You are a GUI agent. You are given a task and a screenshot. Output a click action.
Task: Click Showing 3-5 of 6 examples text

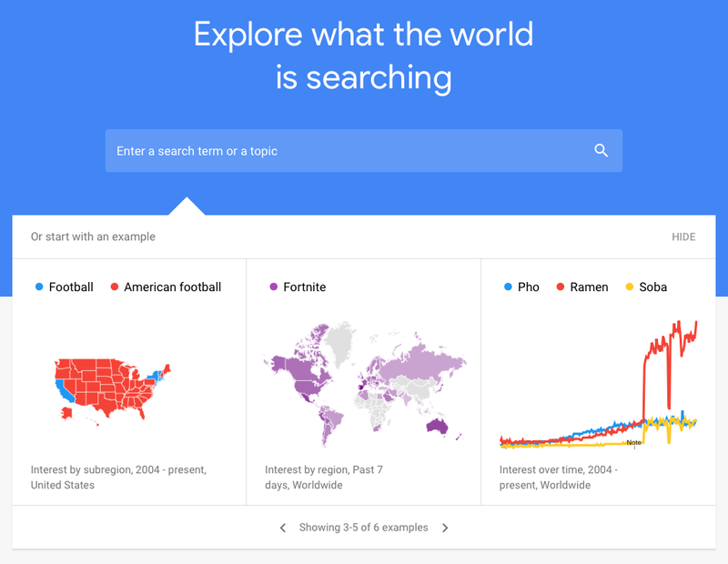click(362, 528)
